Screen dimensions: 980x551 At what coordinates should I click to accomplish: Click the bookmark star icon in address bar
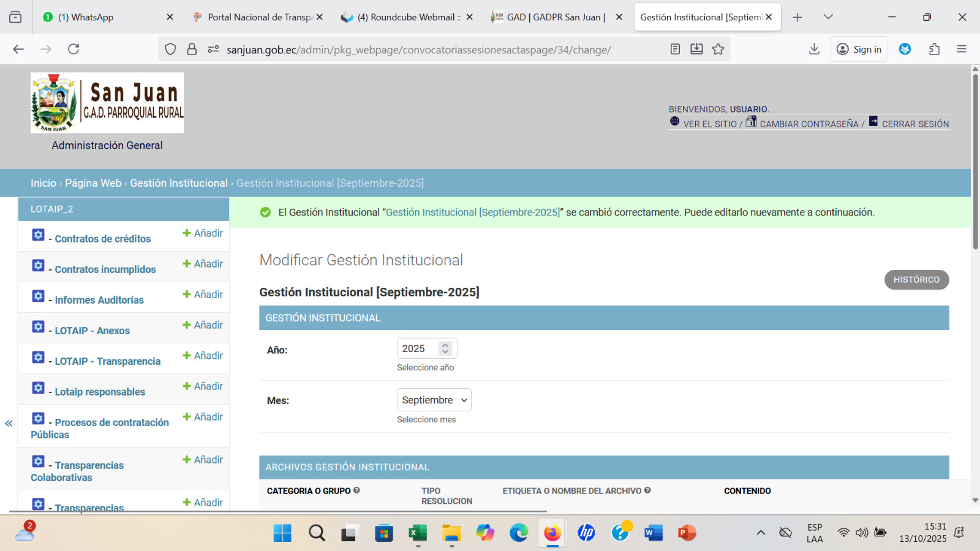pos(718,50)
